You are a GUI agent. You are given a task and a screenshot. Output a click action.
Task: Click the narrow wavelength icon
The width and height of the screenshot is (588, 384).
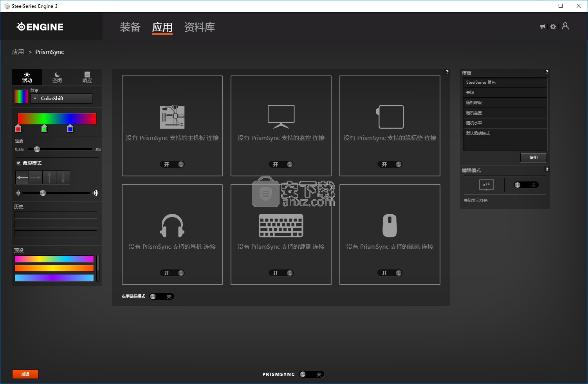18,193
